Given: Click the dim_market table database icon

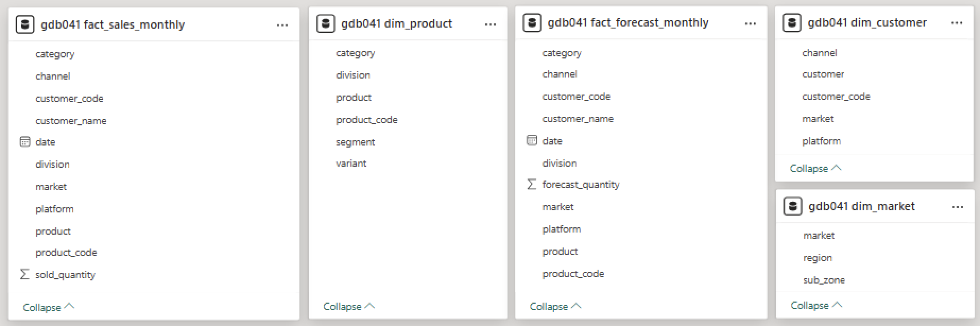Looking at the screenshot, I should click(x=793, y=207).
